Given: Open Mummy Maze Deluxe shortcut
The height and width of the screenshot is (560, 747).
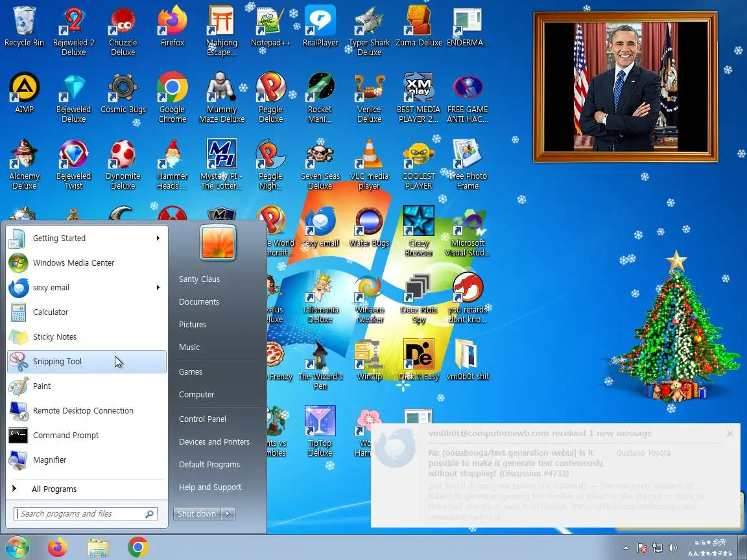Looking at the screenshot, I should coord(222,98).
